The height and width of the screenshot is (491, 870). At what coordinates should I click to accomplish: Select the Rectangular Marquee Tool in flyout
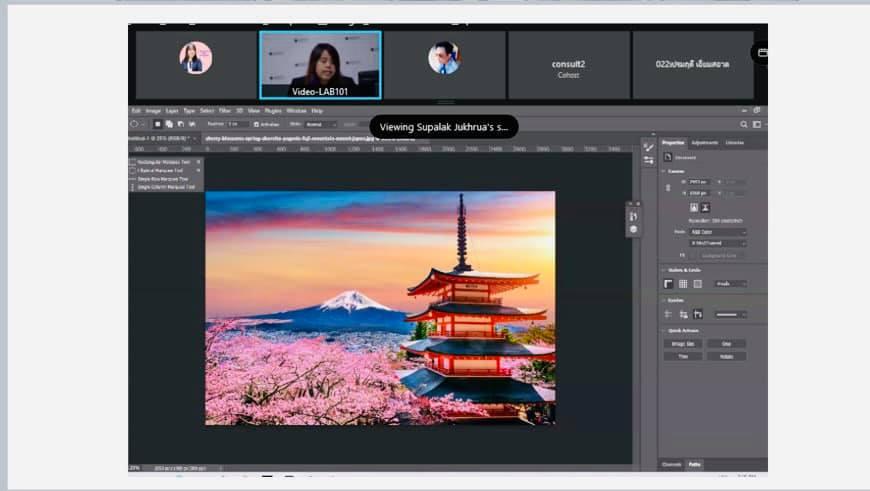point(165,162)
